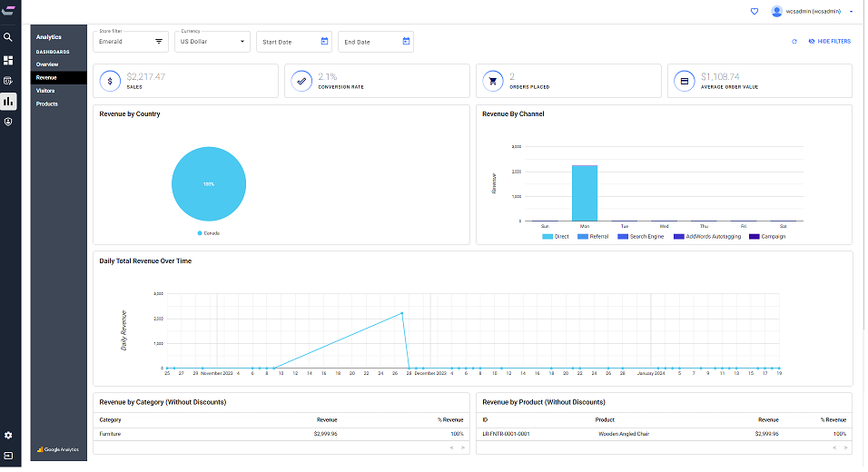Toggle the Search Engine legend entry
This screenshot has width=868, height=472.
click(x=640, y=237)
